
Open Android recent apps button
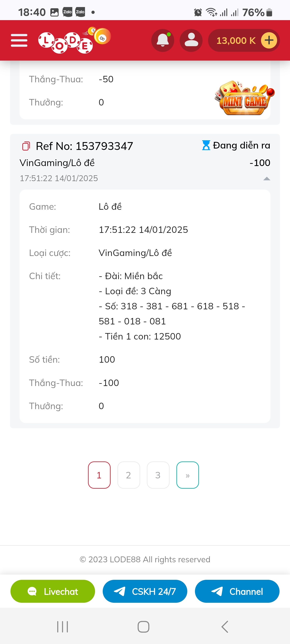point(63,627)
